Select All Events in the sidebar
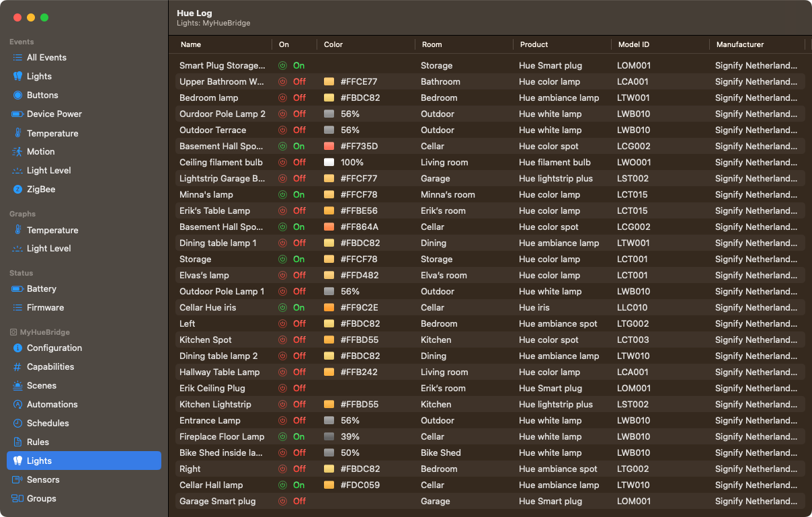Image resolution: width=812 pixels, height=517 pixels. (47, 57)
